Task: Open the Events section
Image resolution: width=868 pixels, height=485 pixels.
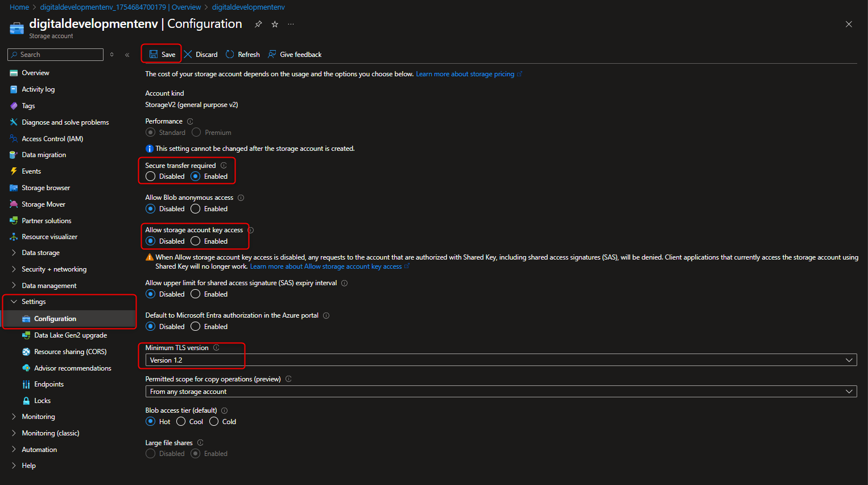Action: point(33,171)
